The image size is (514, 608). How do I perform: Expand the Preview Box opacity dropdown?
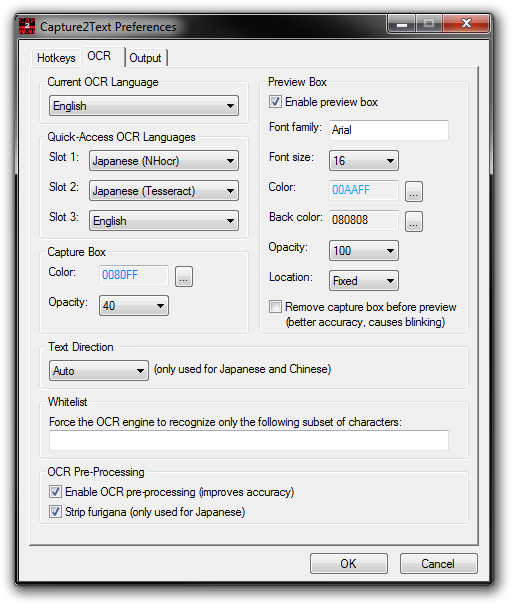click(x=364, y=251)
